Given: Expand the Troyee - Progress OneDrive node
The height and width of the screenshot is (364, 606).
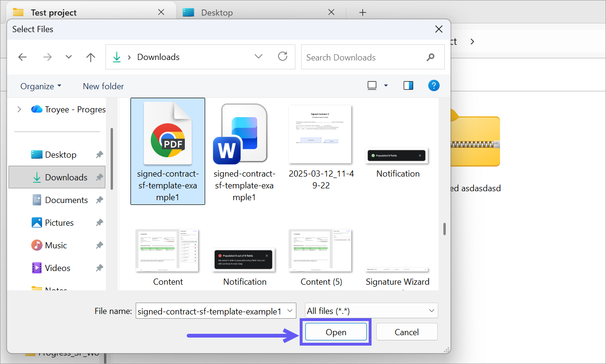Looking at the screenshot, I should tap(19, 109).
